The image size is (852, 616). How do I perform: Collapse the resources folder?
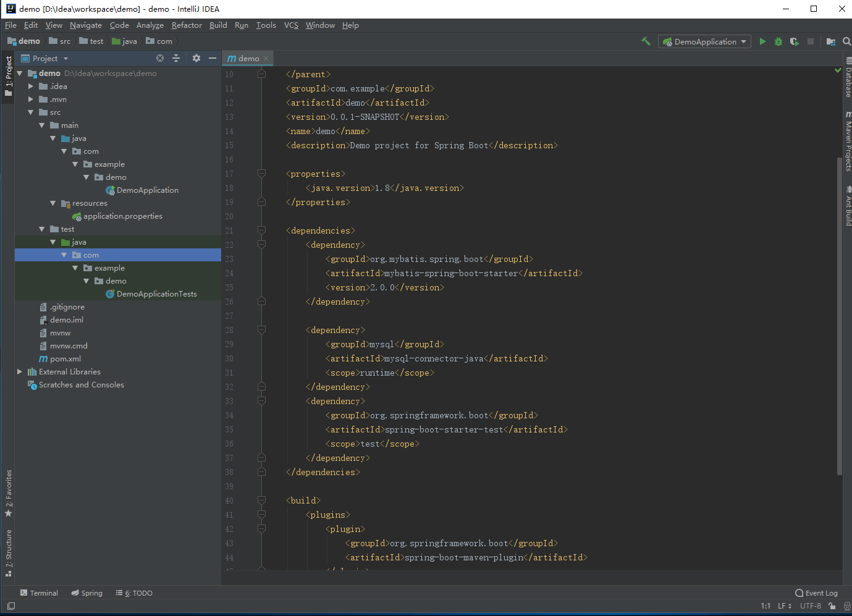[x=53, y=203]
